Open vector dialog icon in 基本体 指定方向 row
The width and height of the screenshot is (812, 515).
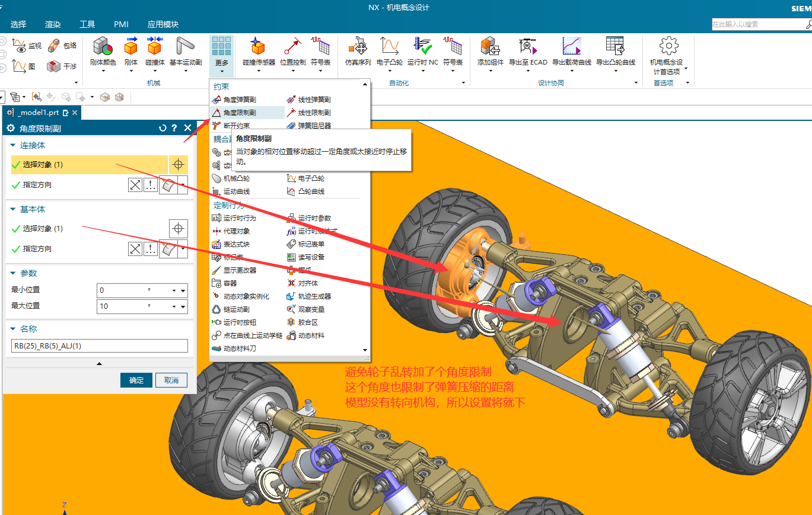(x=151, y=249)
